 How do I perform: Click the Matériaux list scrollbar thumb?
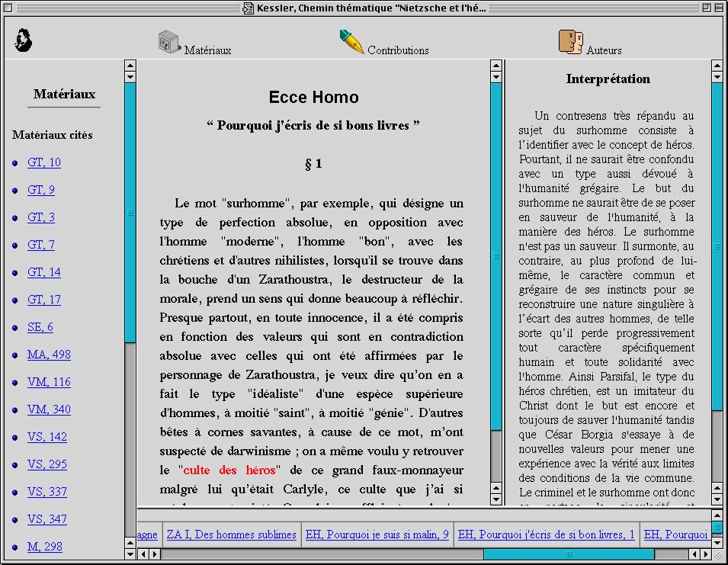click(x=130, y=213)
